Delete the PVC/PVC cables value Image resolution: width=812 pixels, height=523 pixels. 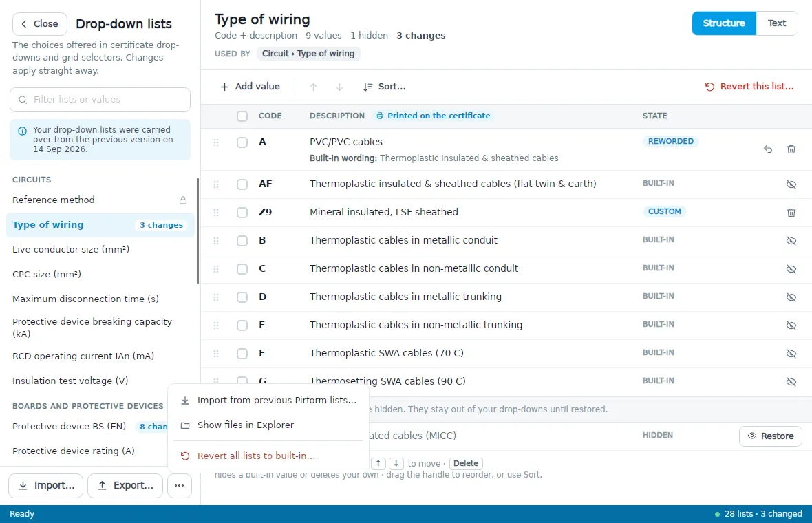[791, 149]
